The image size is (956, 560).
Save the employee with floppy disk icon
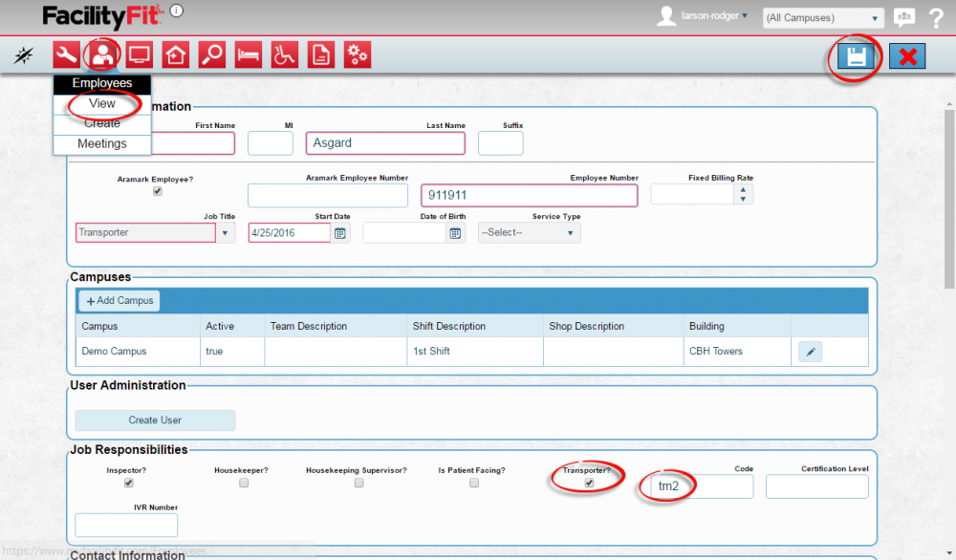857,56
